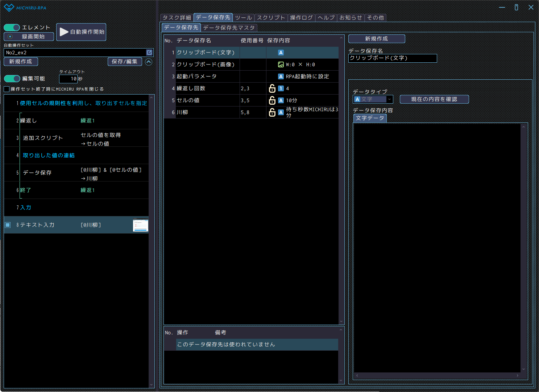Click the open-external icon in the No2_ex2 field
The width and height of the screenshot is (539, 392).
[149, 53]
